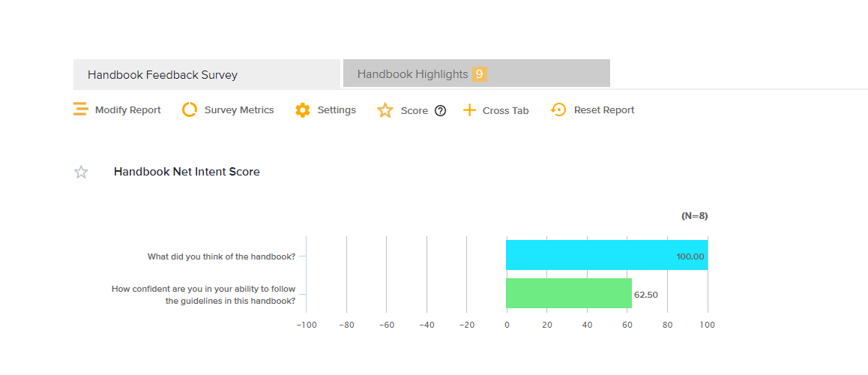Select the cyan 100.00 bar

click(x=606, y=255)
